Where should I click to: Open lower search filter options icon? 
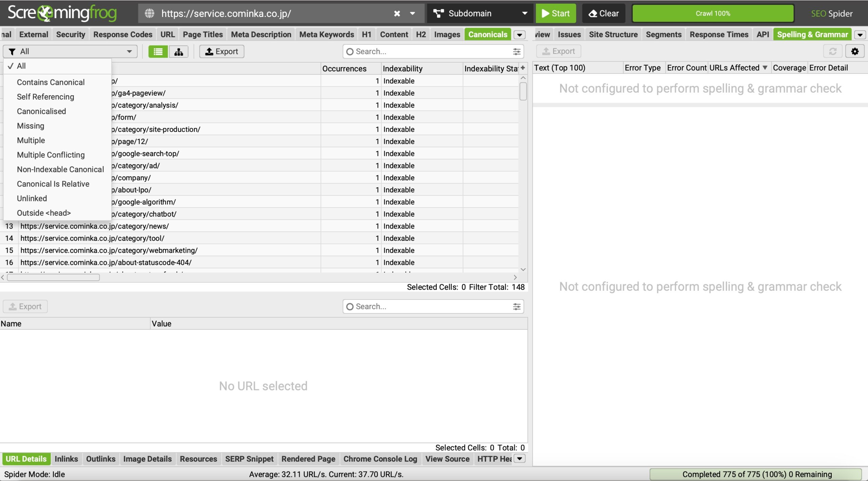tap(516, 307)
